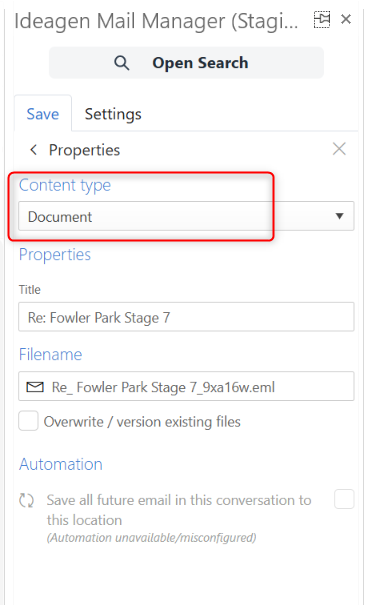This screenshot has width=366, height=605.
Task: Click the 'Automation' section heading
Action: [x=61, y=464]
